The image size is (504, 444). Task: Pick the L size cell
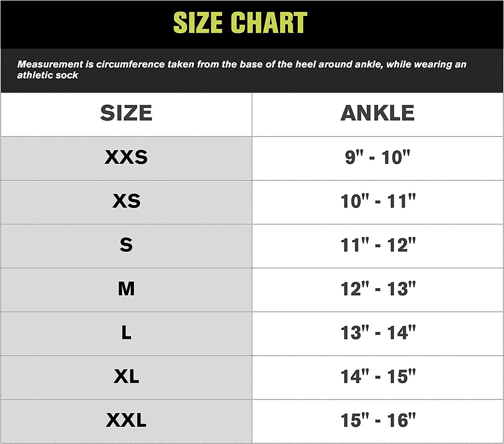click(126, 332)
